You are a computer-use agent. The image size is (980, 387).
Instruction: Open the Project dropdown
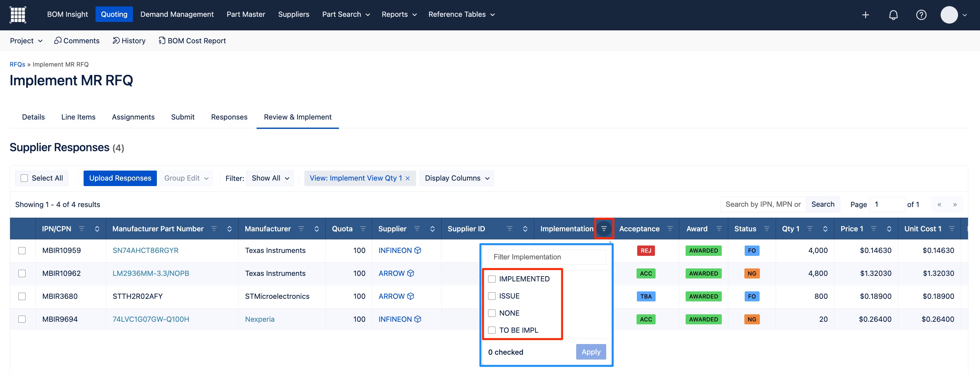pyautogui.click(x=26, y=41)
